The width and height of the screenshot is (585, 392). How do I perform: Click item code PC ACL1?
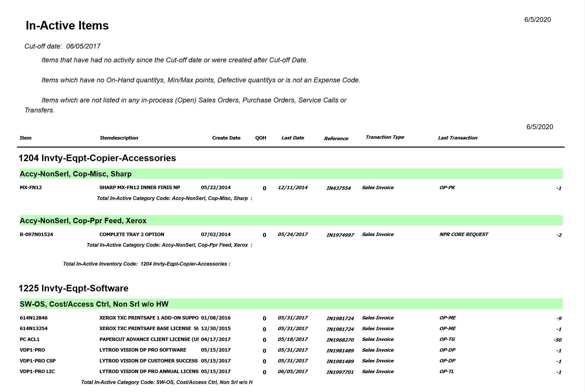coord(30,339)
